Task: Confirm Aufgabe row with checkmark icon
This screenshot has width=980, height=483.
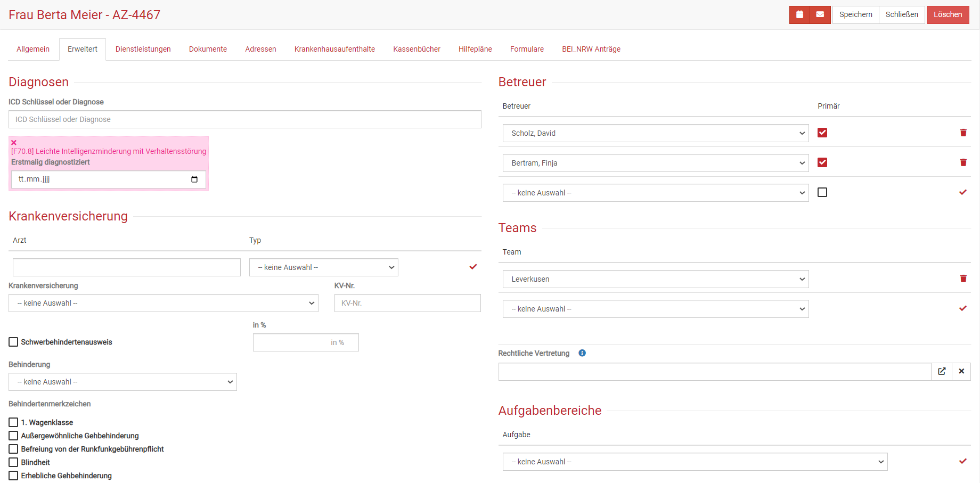Action: tap(963, 461)
